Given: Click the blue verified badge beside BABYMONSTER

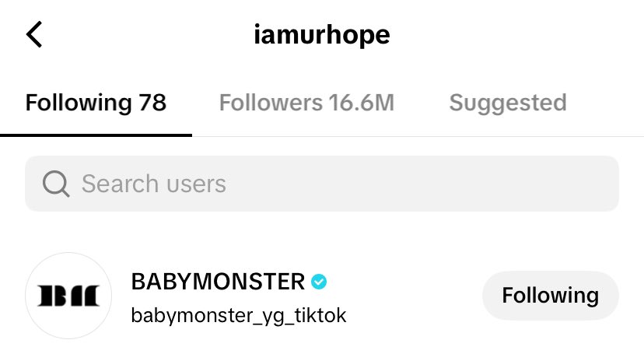Looking at the screenshot, I should (319, 282).
